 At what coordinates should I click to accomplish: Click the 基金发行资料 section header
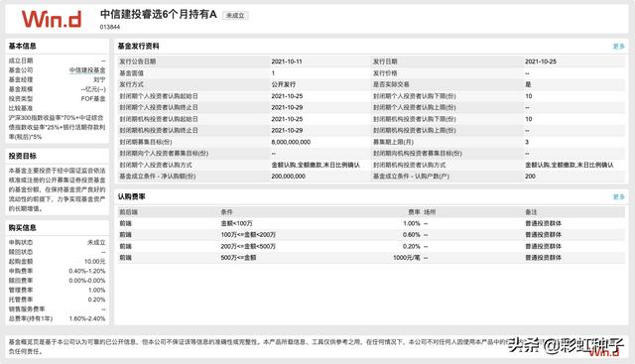pos(139,47)
